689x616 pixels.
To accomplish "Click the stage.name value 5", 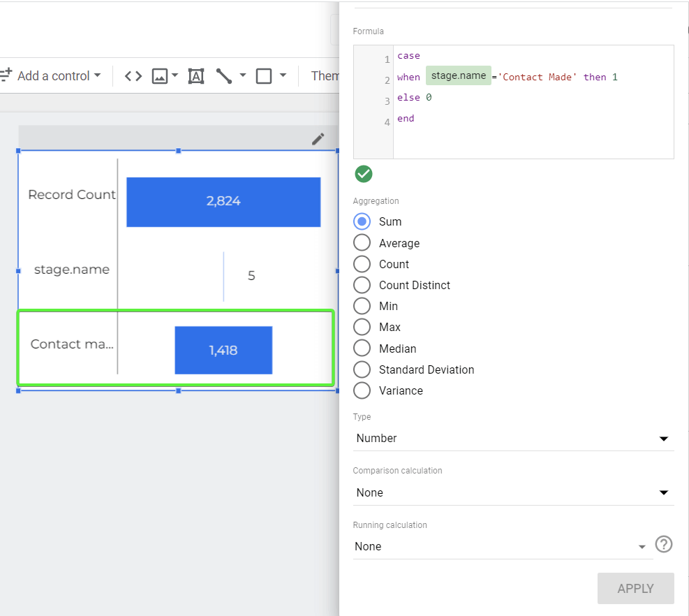I will (251, 276).
